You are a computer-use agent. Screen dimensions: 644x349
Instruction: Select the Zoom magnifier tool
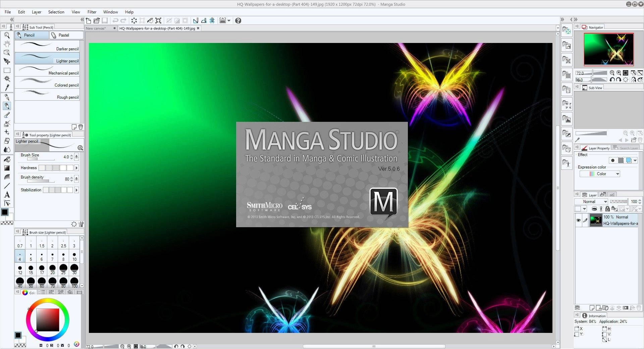pos(7,35)
